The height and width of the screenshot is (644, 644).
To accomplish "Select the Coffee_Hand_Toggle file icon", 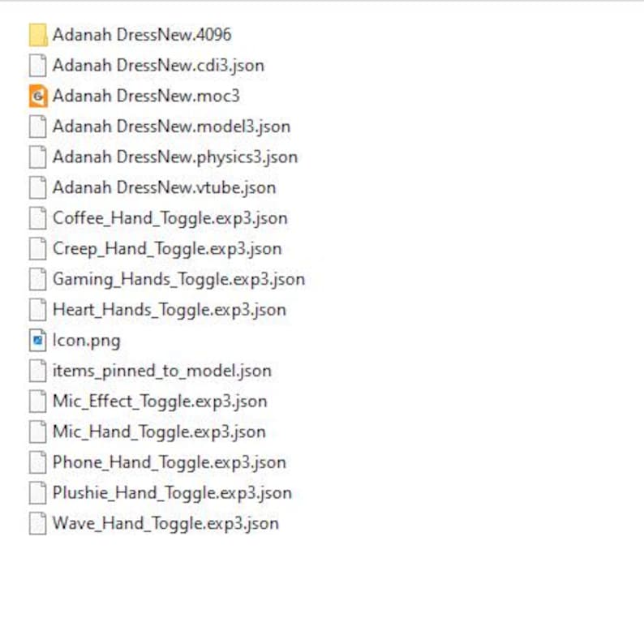I will pyautogui.click(x=38, y=218).
